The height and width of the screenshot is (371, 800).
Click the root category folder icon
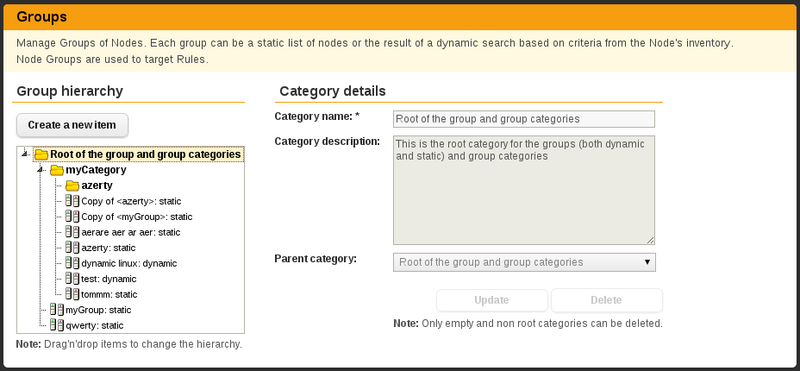pyautogui.click(x=42, y=155)
